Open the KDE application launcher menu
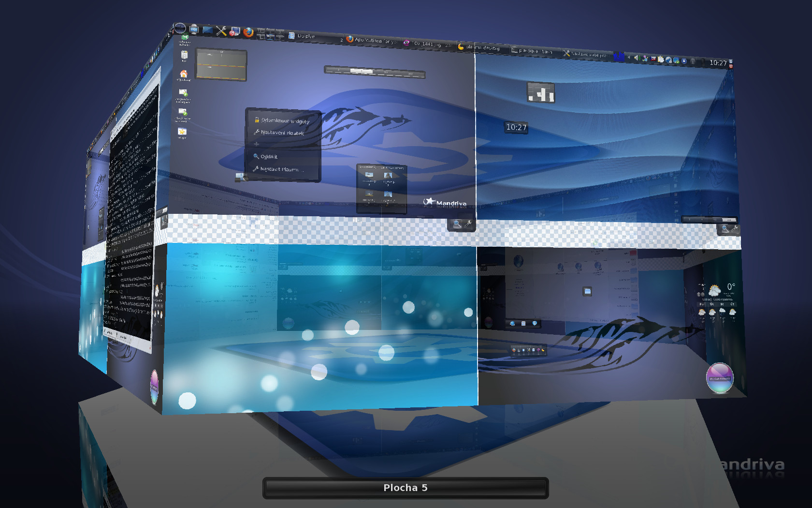The width and height of the screenshot is (812, 508). [x=180, y=29]
